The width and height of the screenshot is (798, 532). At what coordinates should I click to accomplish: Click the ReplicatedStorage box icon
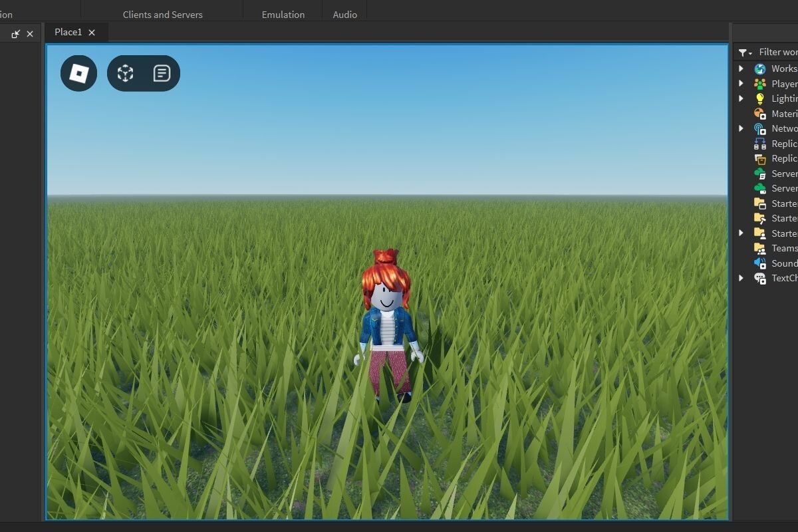click(760, 158)
